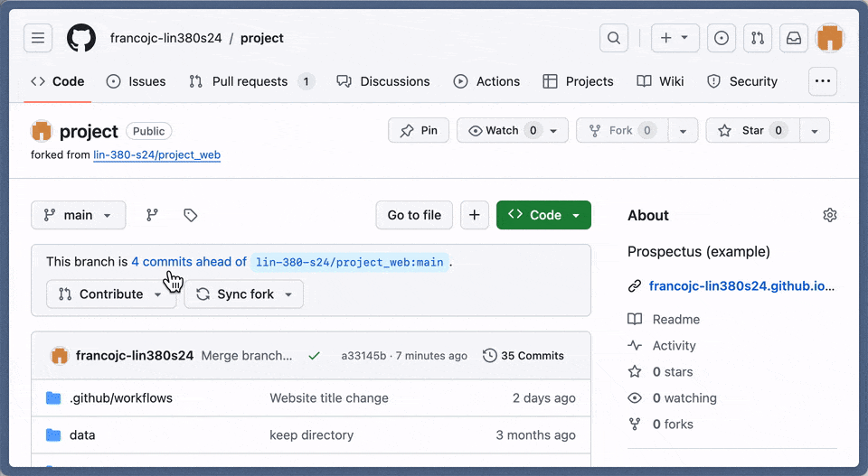
Task: Open the green Code dropdown
Action: 543,215
